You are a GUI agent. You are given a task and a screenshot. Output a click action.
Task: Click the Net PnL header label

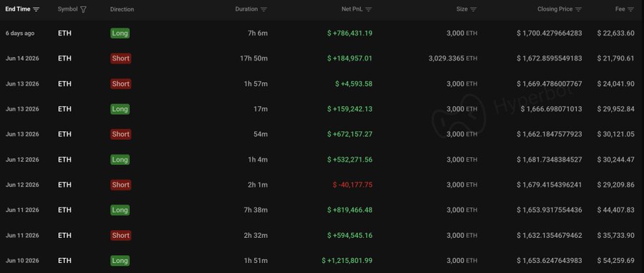click(352, 9)
